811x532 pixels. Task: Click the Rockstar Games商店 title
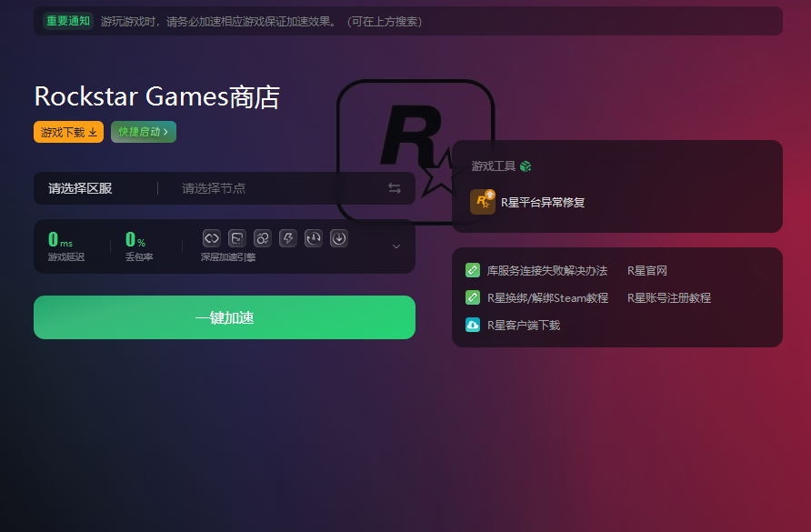(x=157, y=96)
